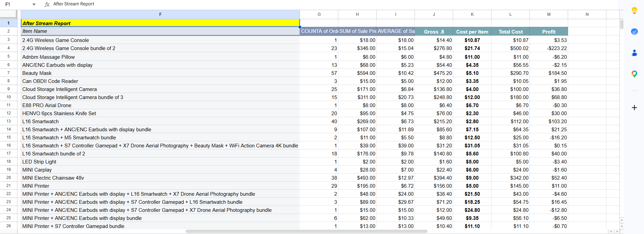Select column G header
This screenshot has height=234, width=644.
[x=319, y=14]
